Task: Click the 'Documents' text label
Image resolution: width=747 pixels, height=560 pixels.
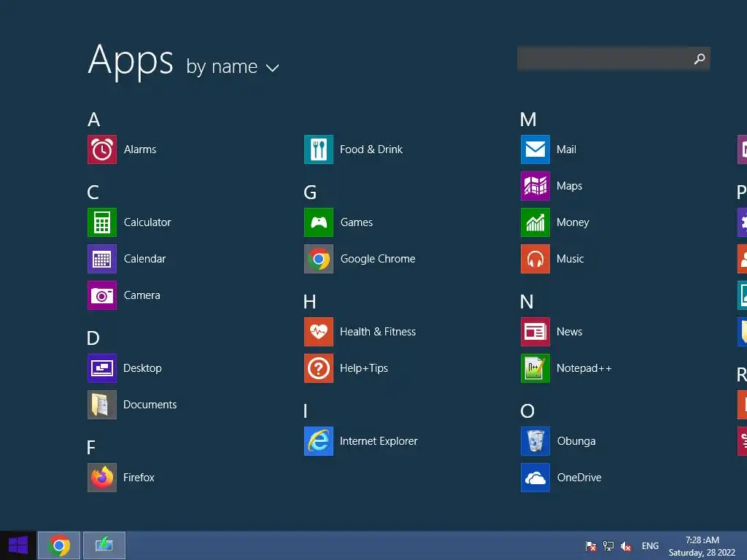Action: pyautogui.click(x=150, y=405)
